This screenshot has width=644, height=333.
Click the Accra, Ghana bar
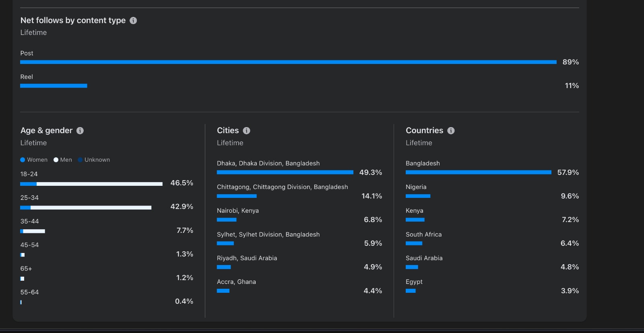[x=223, y=291]
